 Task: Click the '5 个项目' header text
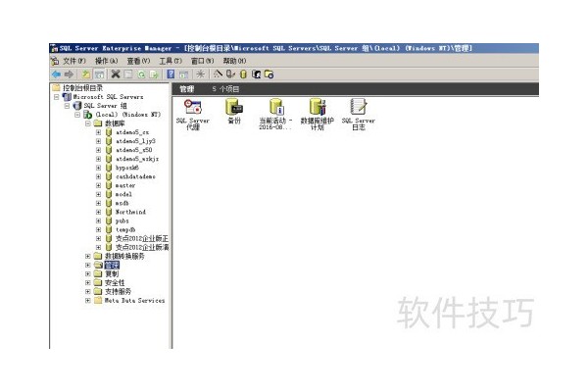pos(225,89)
